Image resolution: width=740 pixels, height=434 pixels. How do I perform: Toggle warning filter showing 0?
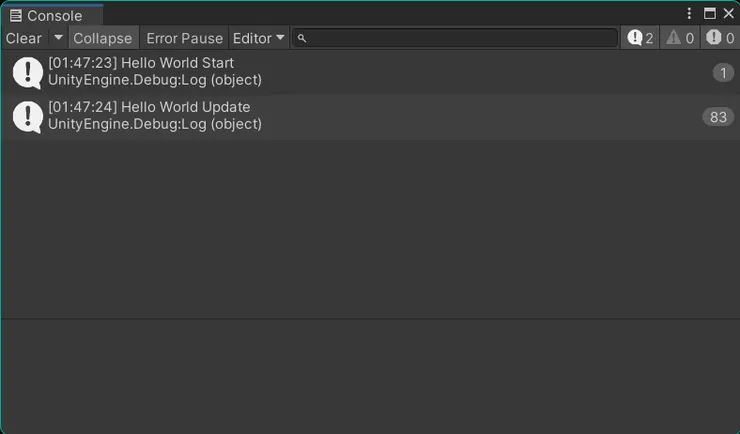point(680,38)
